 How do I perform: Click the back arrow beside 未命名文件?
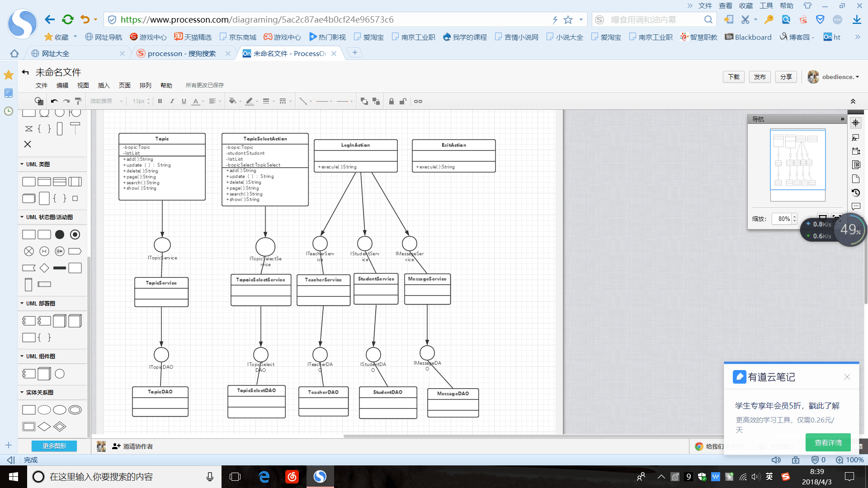pos(25,72)
